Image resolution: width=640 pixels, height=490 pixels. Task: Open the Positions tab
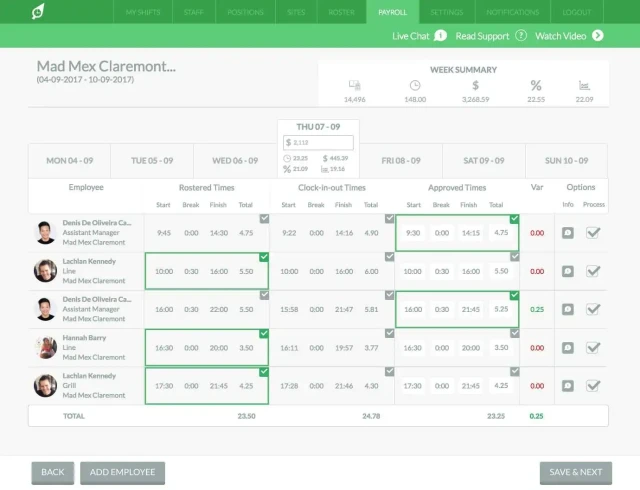click(245, 12)
